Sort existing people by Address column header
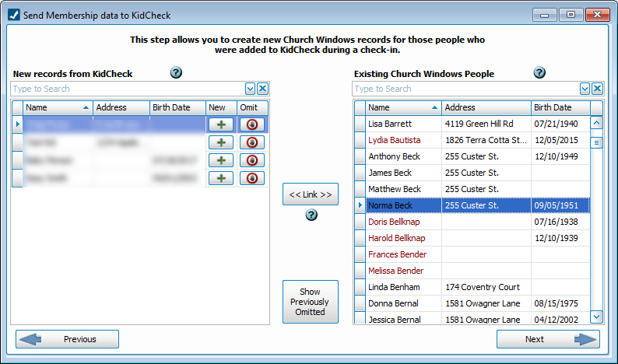The height and width of the screenshot is (364, 618). 486,107
